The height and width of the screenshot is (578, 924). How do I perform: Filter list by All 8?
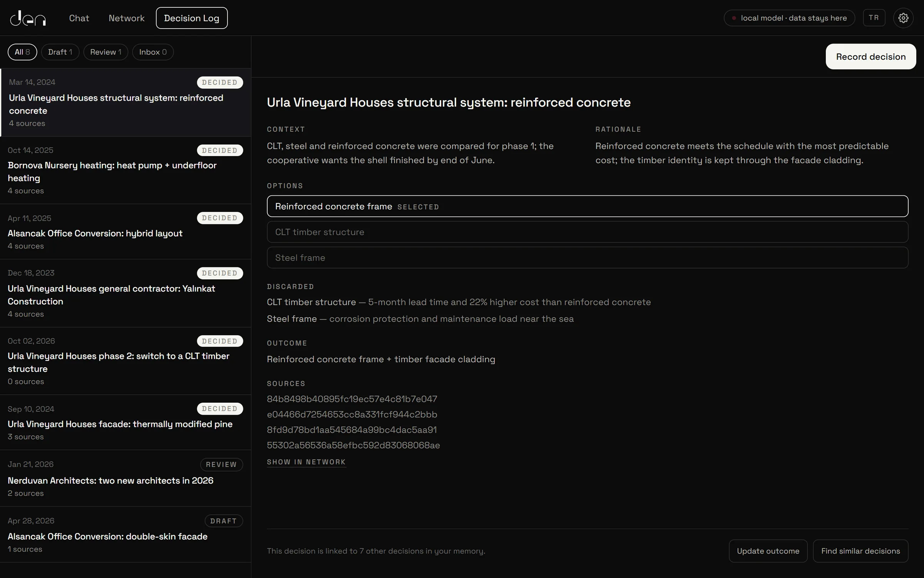point(22,52)
